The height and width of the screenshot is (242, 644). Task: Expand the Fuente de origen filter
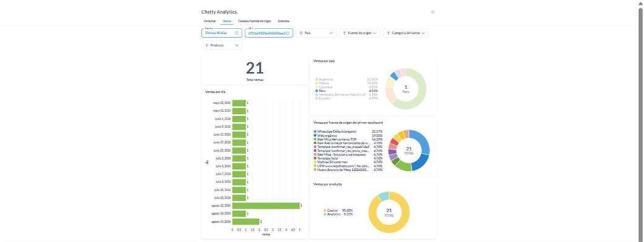[360, 33]
